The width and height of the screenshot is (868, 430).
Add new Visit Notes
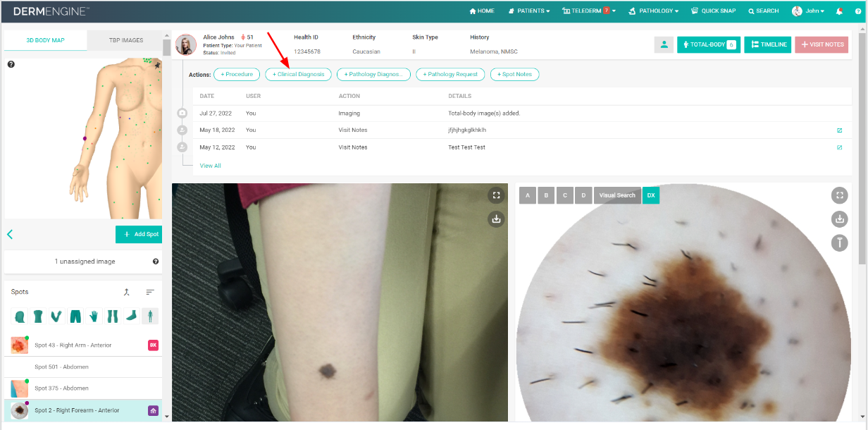click(x=821, y=44)
